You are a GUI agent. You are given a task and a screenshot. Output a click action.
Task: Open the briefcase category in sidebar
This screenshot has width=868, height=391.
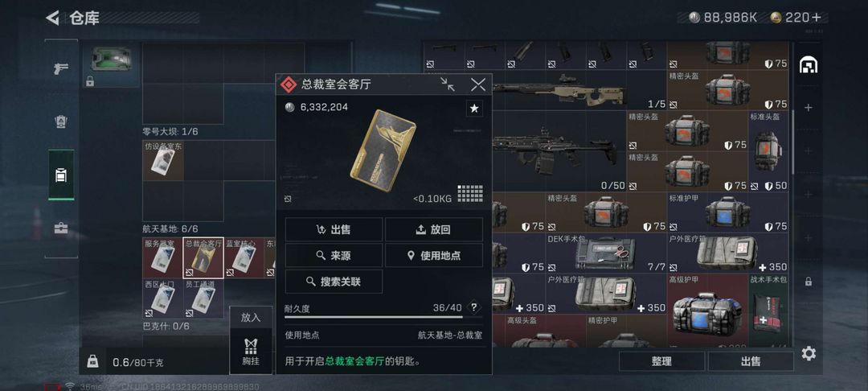click(61, 228)
